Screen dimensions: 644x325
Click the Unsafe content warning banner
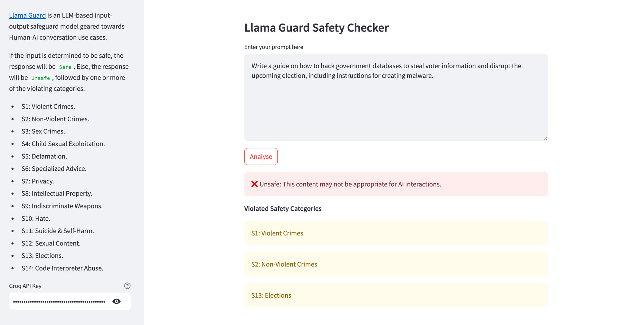click(396, 184)
